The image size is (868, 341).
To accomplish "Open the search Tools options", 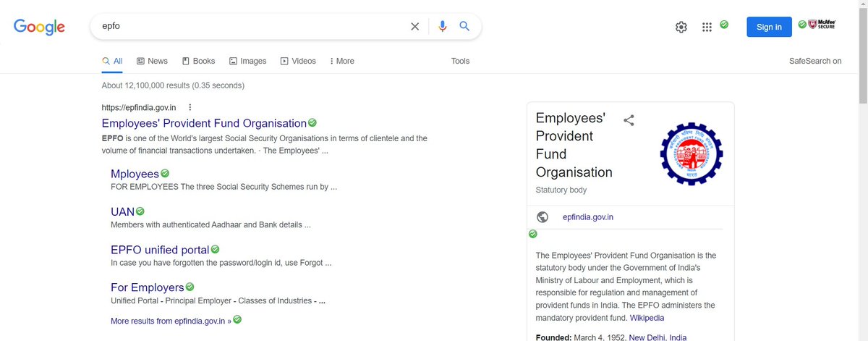I will (461, 61).
